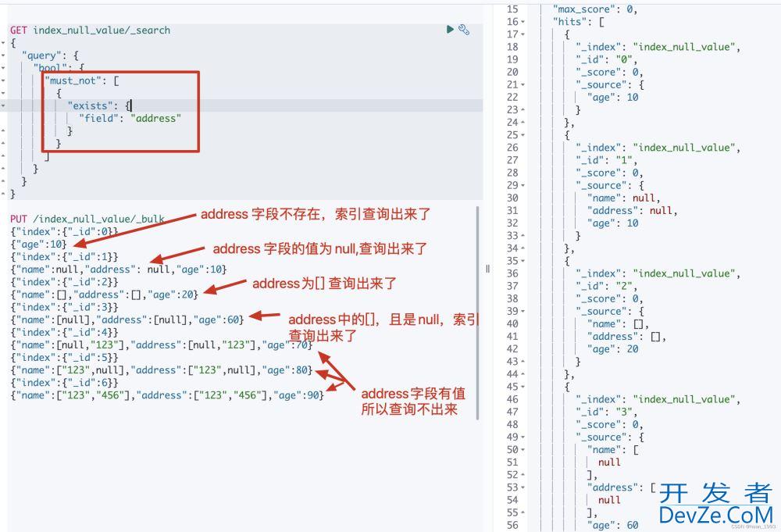Click the bulk line with "age":20

[x=105, y=295]
